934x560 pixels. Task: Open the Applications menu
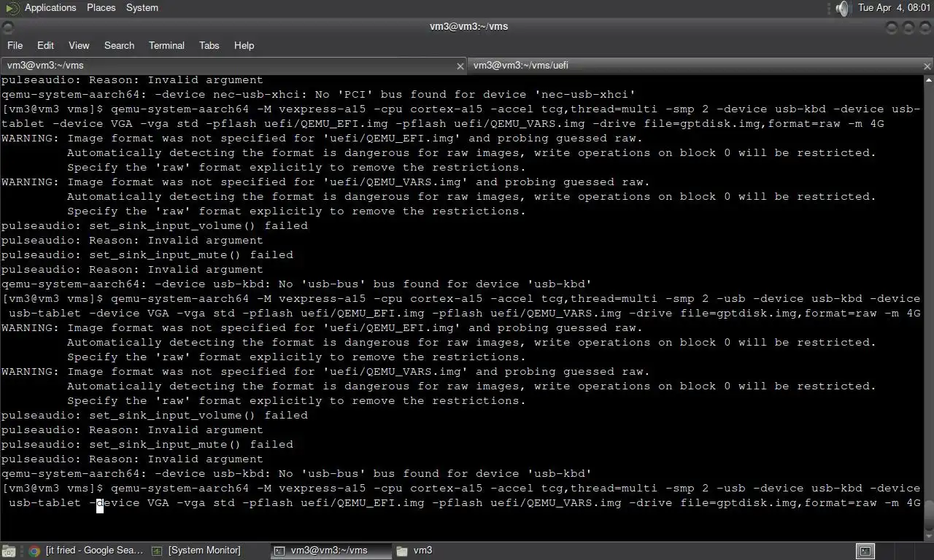pyautogui.click(x=50, y=8)
